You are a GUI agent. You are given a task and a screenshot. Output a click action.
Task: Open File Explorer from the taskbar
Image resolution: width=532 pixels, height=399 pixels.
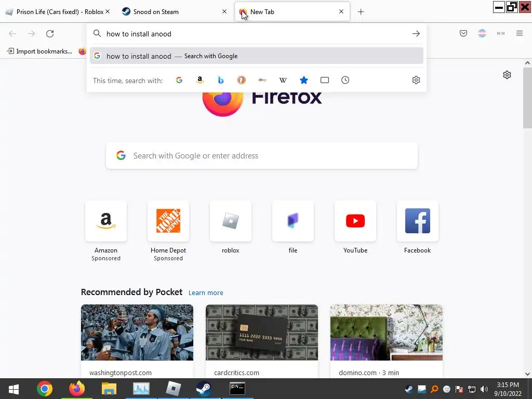[x=109, y=389]
